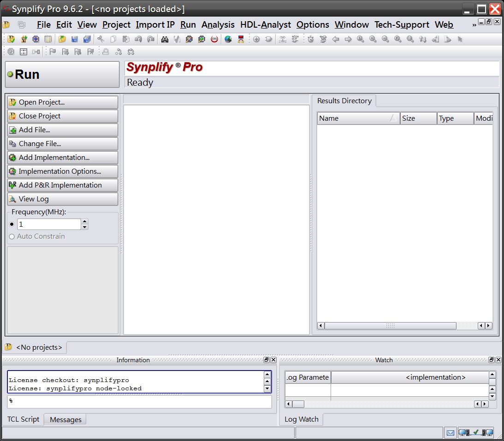The image size is (504, 441).
Task: Select the Auto Constrain radio option
Action: point(12,236)
